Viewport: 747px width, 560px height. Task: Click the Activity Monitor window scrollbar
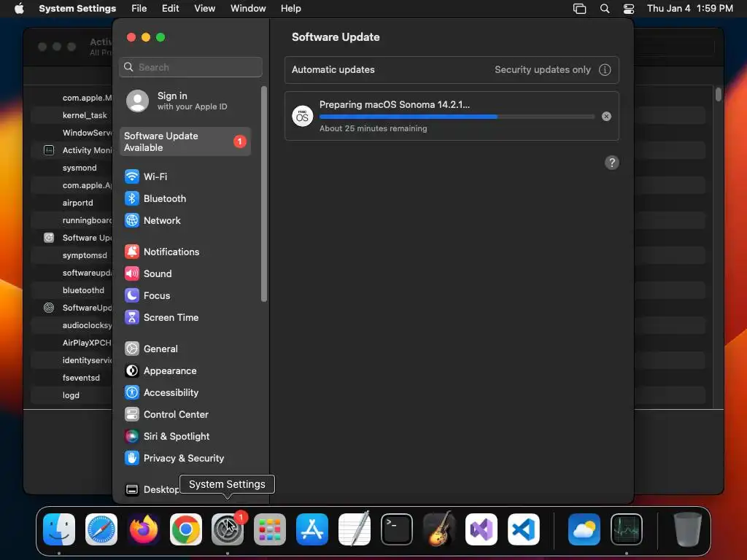point(718,94)
